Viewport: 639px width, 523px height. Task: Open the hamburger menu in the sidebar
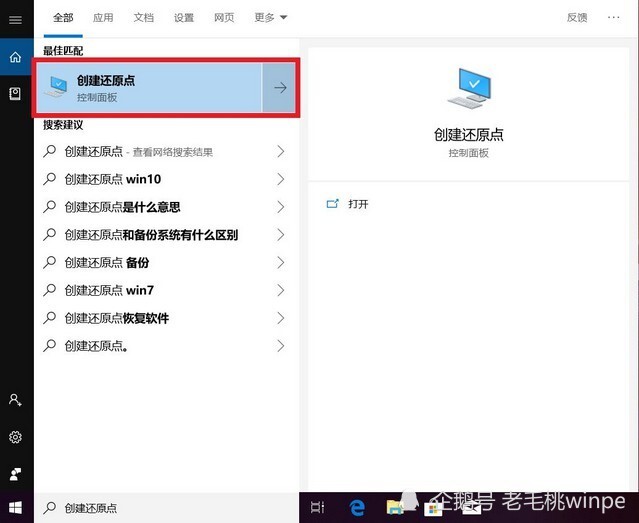pyautogui.click(x=15, y=20)
